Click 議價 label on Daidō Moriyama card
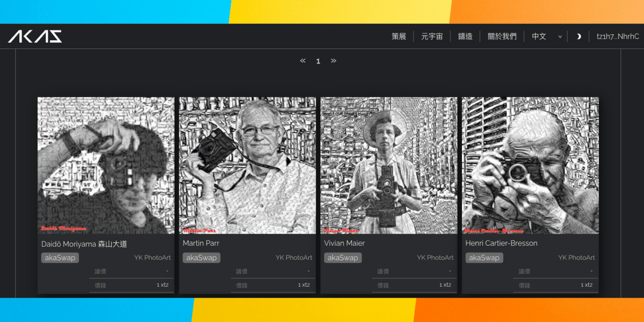This screenshot has height=322, width=644. point(100,272)
